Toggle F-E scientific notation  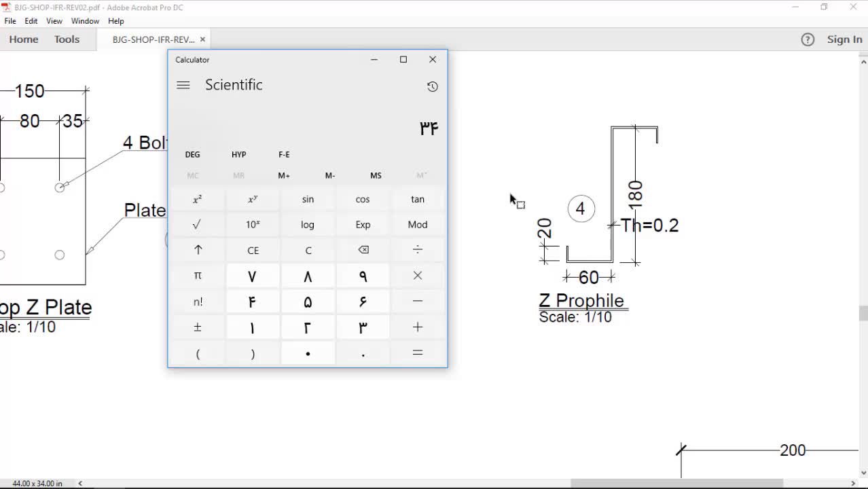click(x=284, y=155)
